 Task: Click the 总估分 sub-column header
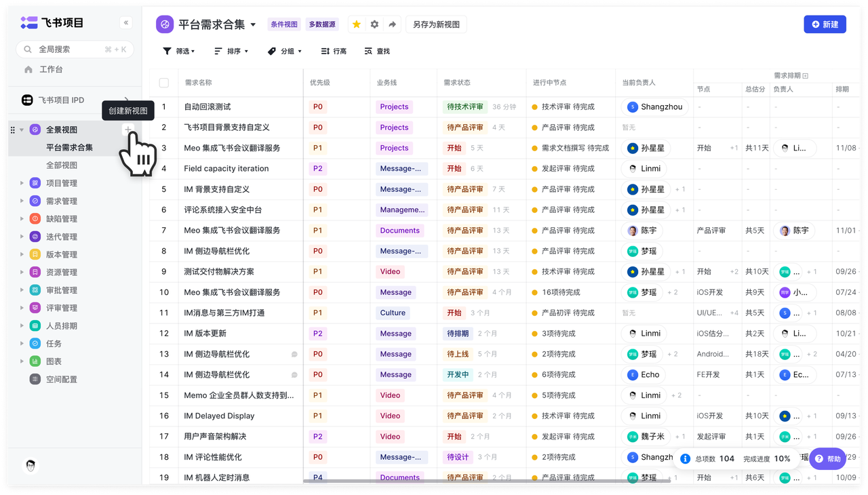click(x=755, y=89)
